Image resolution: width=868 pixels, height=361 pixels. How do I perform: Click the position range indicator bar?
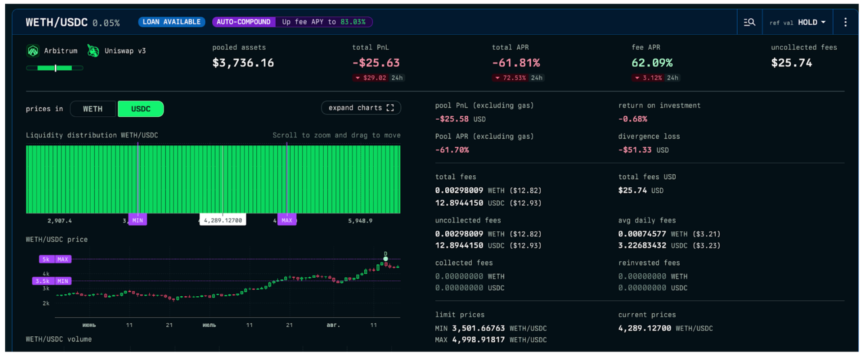55,68
